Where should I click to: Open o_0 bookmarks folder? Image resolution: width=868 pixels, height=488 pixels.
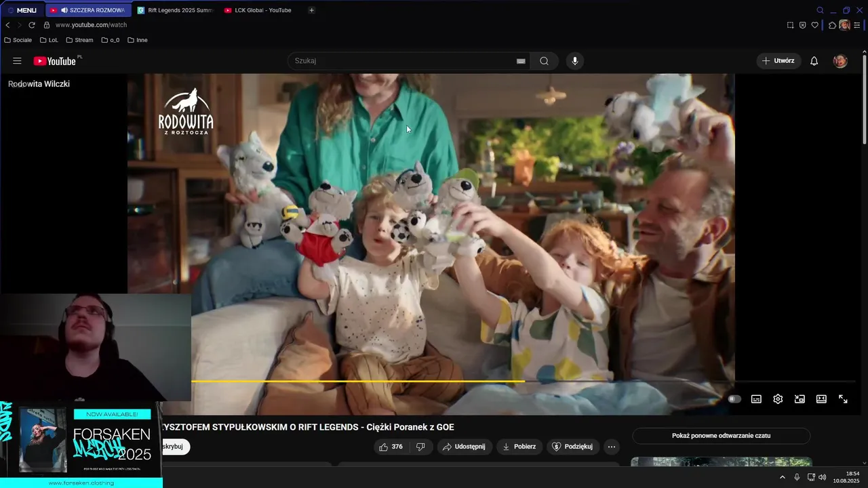(111, 40)
